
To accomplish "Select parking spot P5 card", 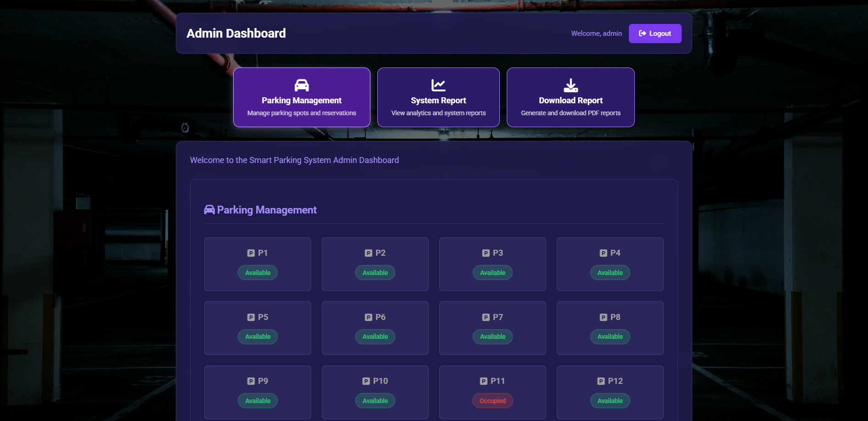I will pyautogui.click(x=258, y=328).
